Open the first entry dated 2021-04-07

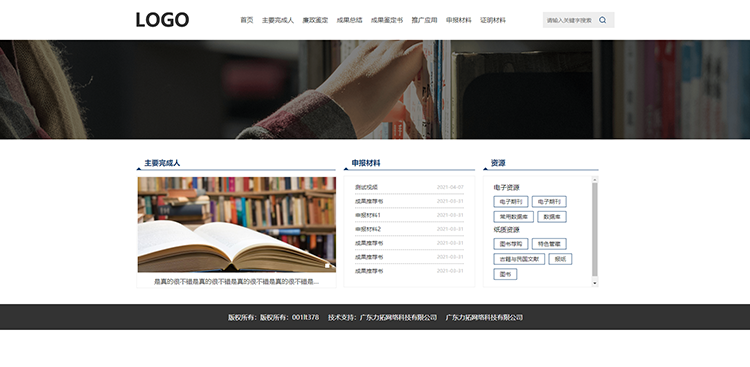click(x=409, y=187)
